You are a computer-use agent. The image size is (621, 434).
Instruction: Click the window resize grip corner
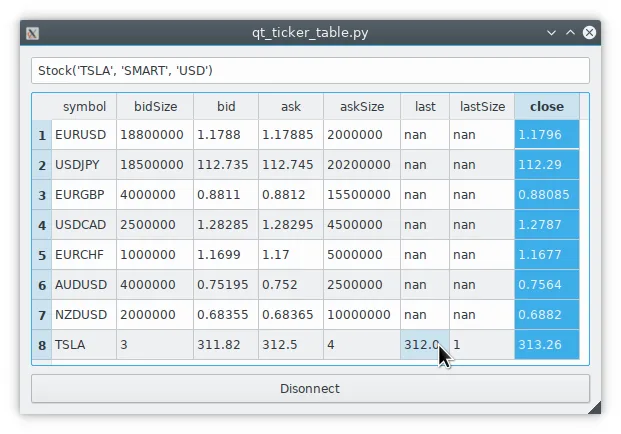(596, 409)
